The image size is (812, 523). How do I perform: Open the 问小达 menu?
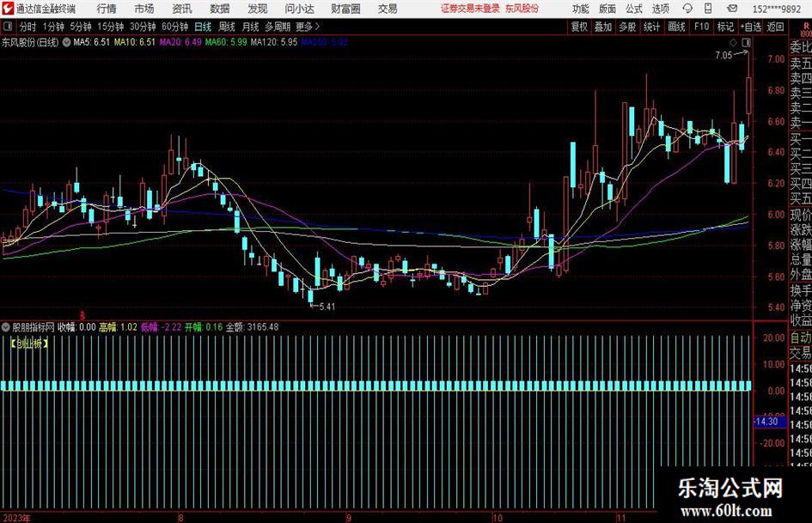299,9
